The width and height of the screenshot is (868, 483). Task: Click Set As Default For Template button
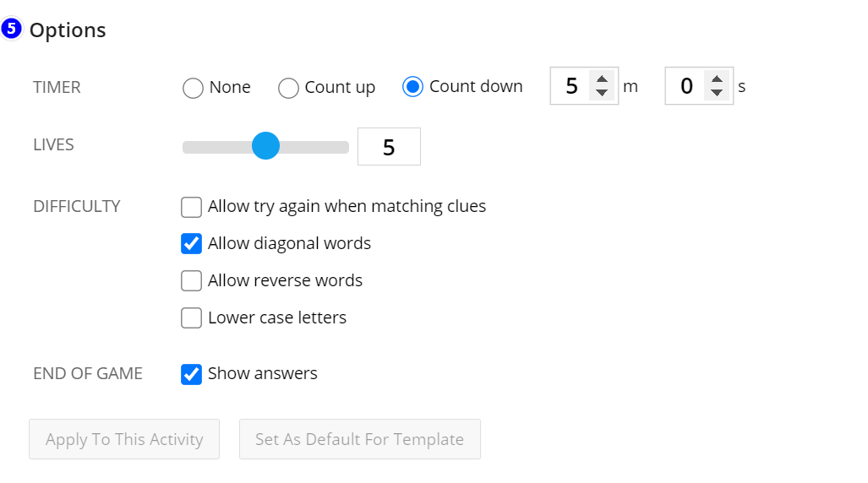tap(360, 439)
